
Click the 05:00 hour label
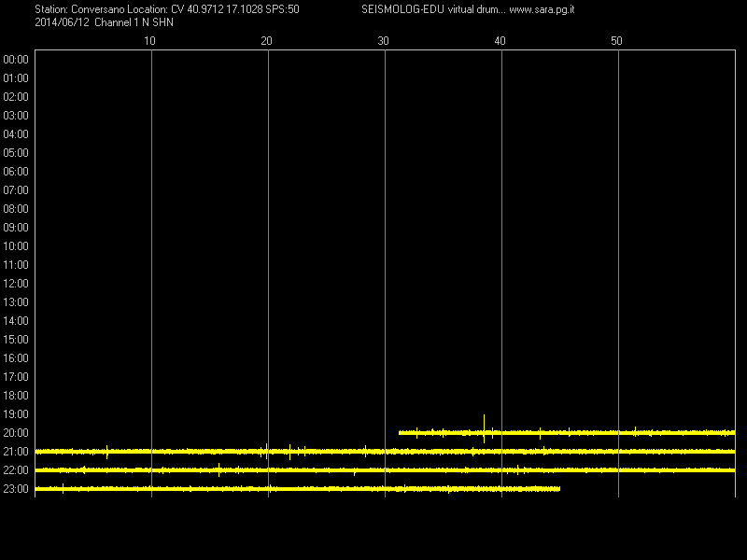pyautogui.click(x=16, y=153)
